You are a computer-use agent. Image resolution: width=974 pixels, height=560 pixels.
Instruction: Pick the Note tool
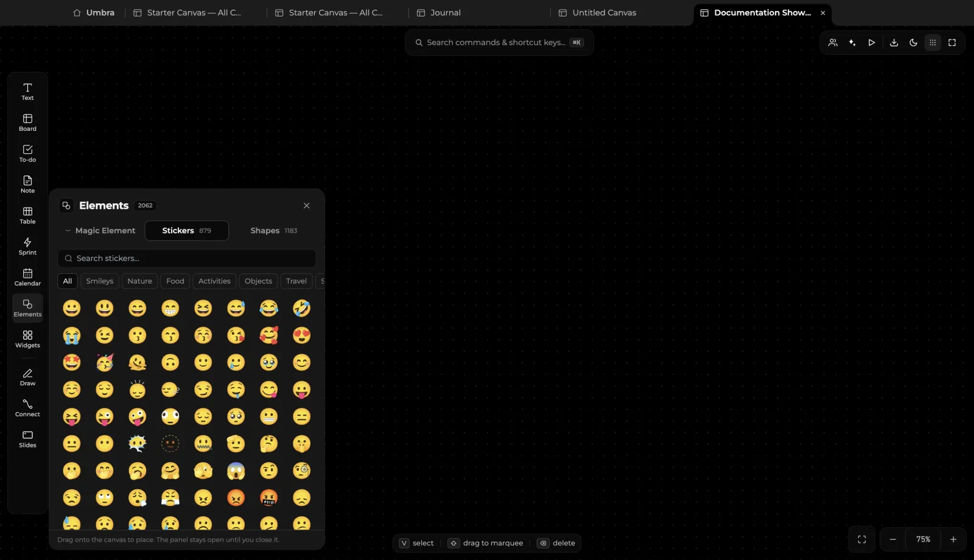(x=27, y=184)
